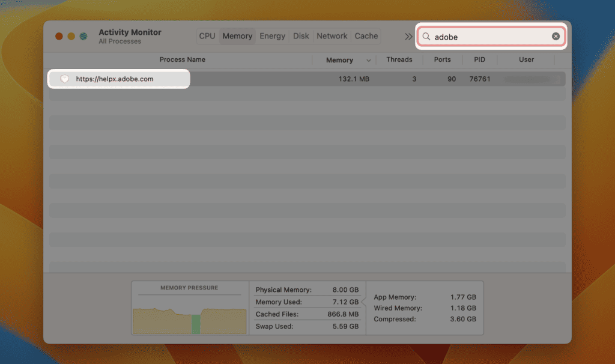Click the All Processes subtitle
The width and height of the screenshot is (615, 364).
120,41
